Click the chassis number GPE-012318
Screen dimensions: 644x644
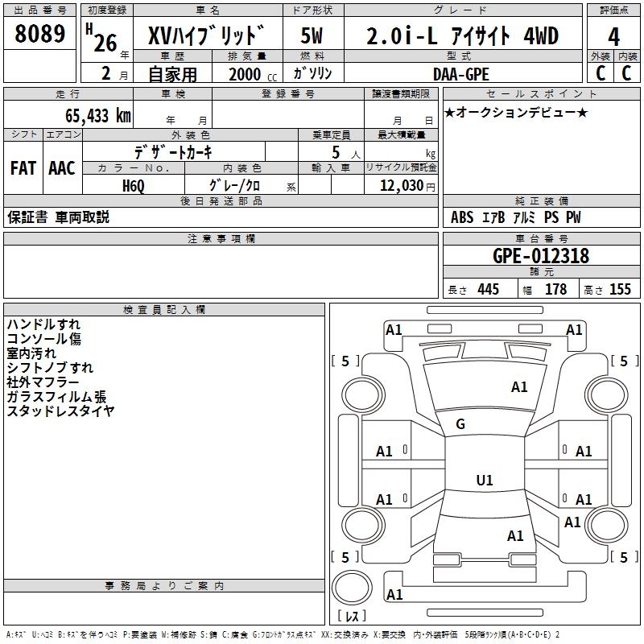(x=541, y=256)
